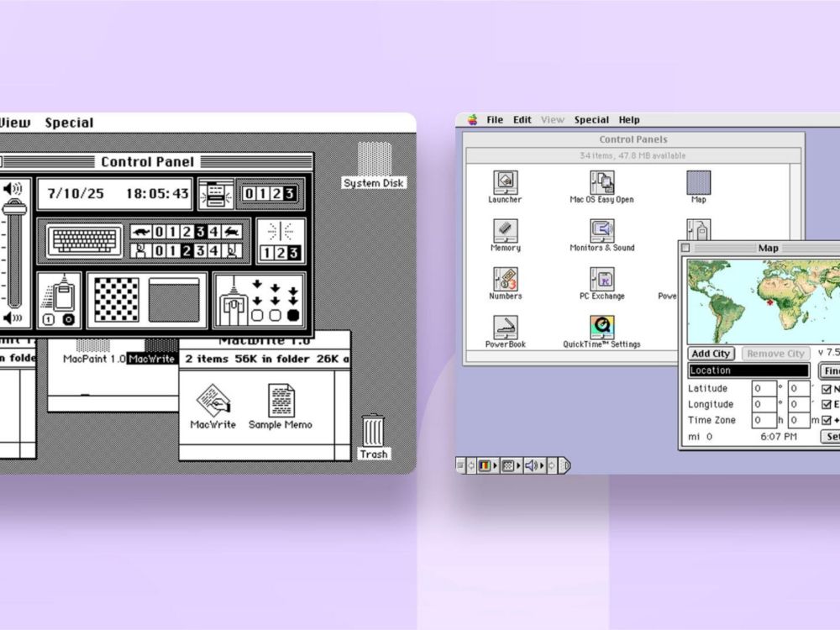This screenshot has width=840, height=630.
Task: Open the Edit menu
Action: coord(522,120)
